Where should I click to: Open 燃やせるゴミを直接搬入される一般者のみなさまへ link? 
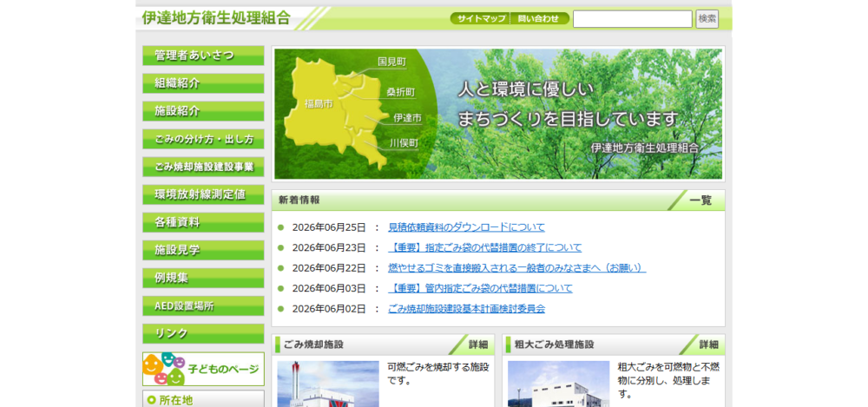coord(517,268)
